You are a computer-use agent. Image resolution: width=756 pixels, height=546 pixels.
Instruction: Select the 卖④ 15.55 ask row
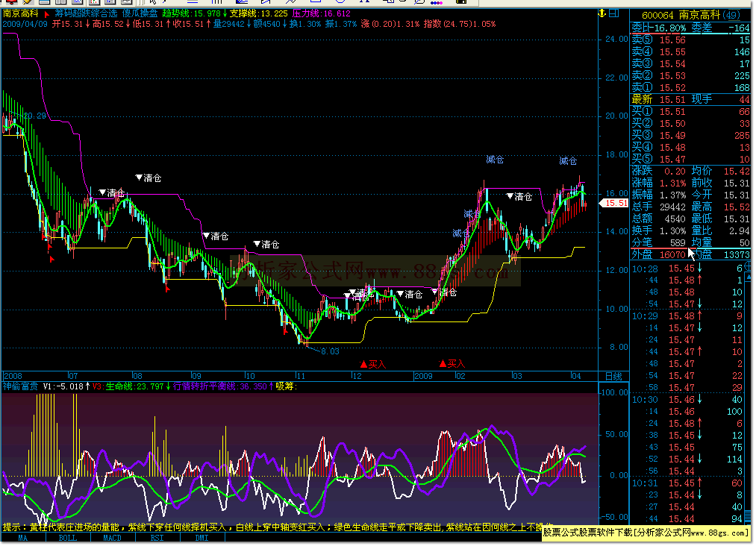click(x=690, y=52)
